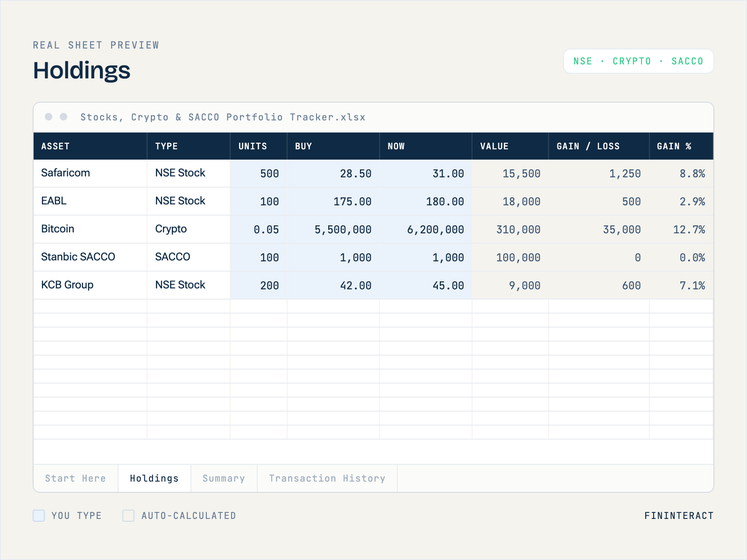Click EABL value 18,000
This screenshot has height=560, width=747.
[510, 201]
